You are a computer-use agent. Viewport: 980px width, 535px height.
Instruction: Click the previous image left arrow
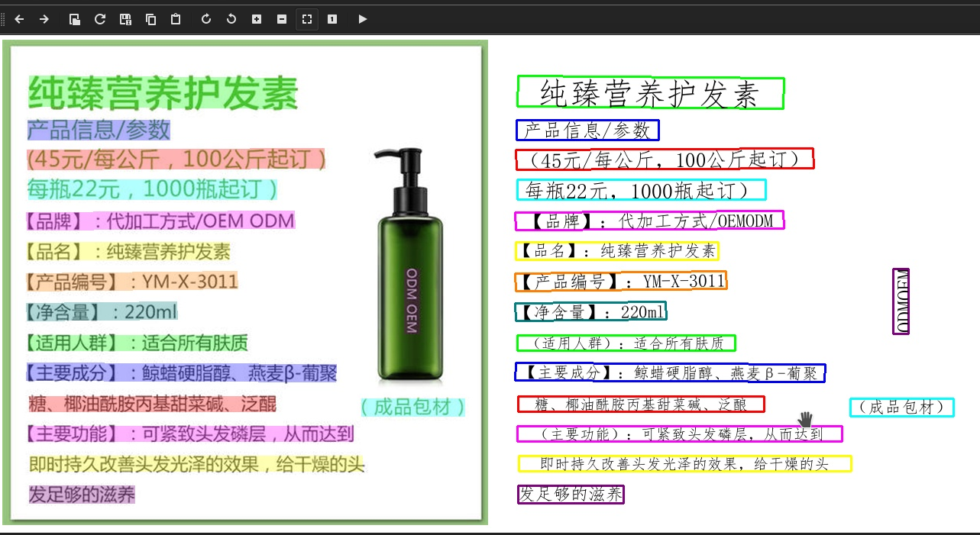pos(20,19)
